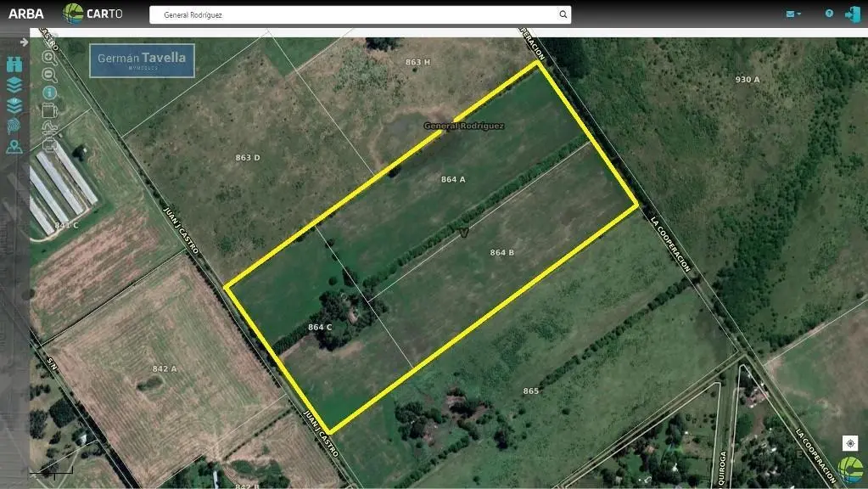
Task: Click the geolocate target button
Action: (x=850, y=443)
